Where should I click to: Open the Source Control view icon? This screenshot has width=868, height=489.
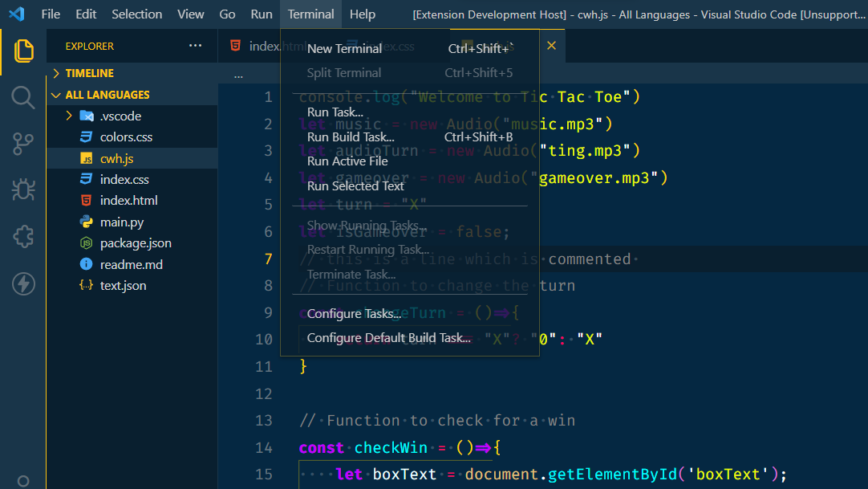coord(23,144)
